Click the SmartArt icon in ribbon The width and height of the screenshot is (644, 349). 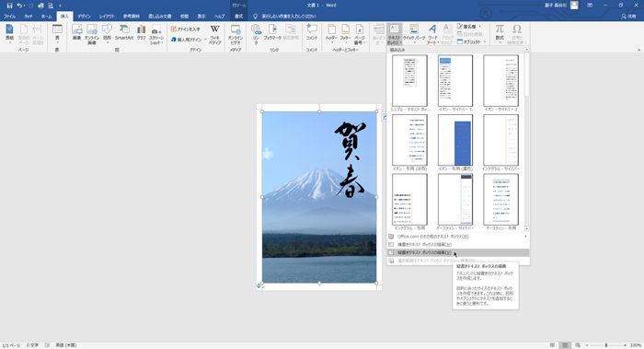tap(124, 33)
